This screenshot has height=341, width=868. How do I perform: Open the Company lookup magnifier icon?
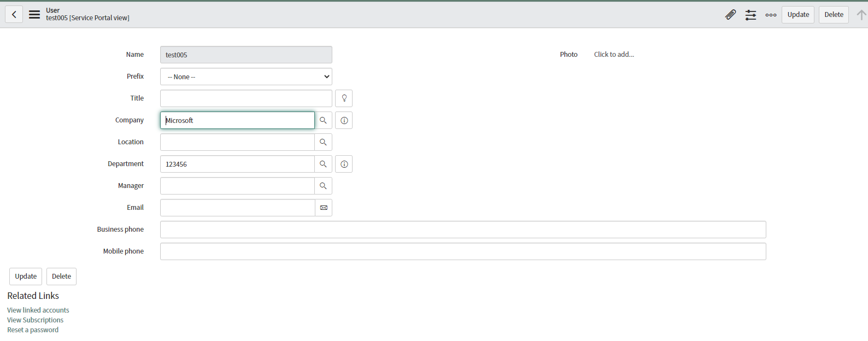323,120
